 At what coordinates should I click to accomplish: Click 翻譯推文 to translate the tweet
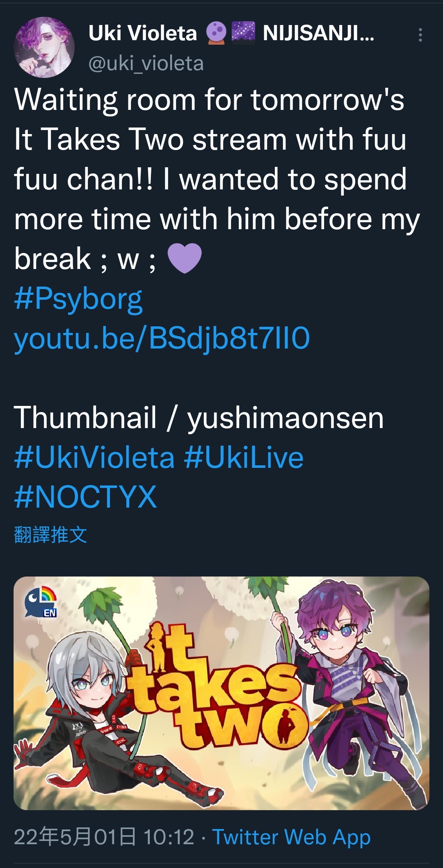[x=50, y=535]
